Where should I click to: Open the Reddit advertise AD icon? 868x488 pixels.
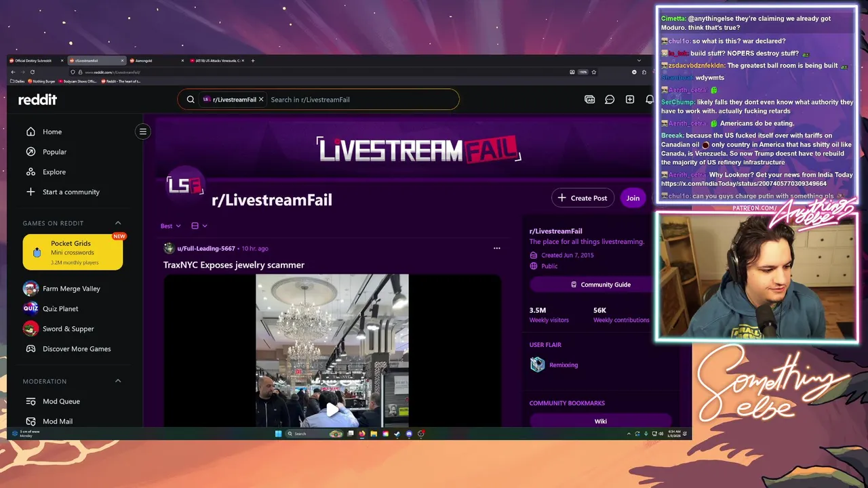[590, 100]
